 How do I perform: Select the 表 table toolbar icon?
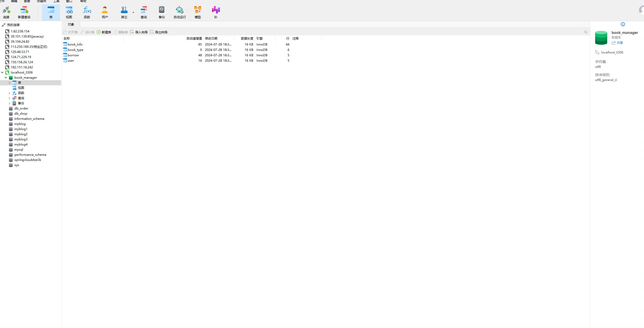51,12
